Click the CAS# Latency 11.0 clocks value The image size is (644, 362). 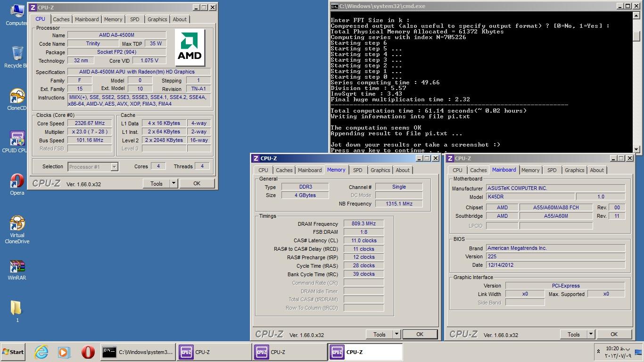[x=363, y=240]
